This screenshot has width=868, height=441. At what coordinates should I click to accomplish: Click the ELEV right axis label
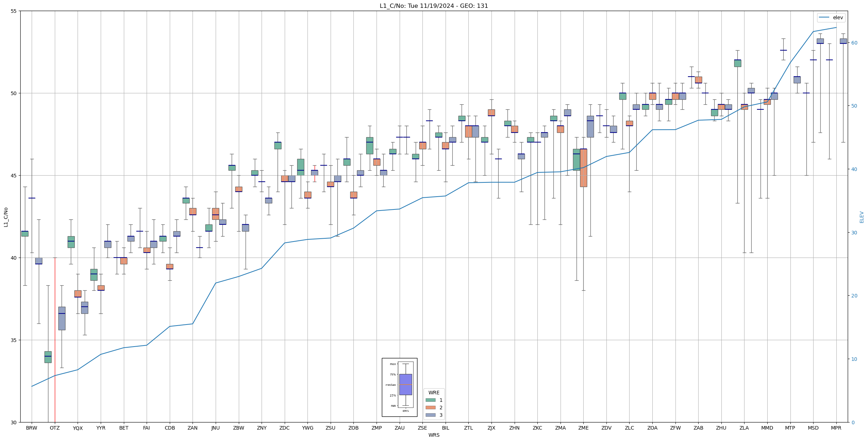point(862,217)
